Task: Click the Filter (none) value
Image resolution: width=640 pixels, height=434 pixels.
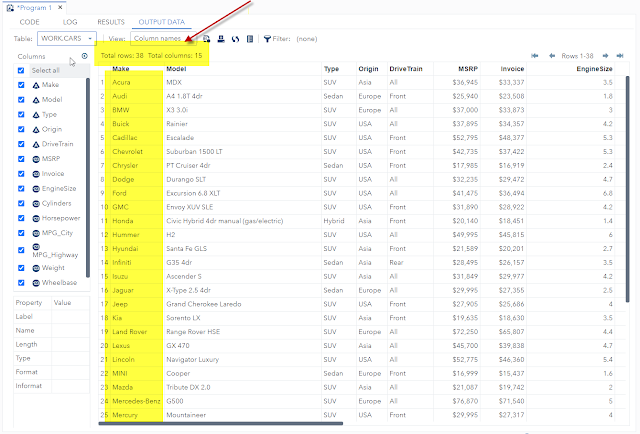Action: pos(307,39)
